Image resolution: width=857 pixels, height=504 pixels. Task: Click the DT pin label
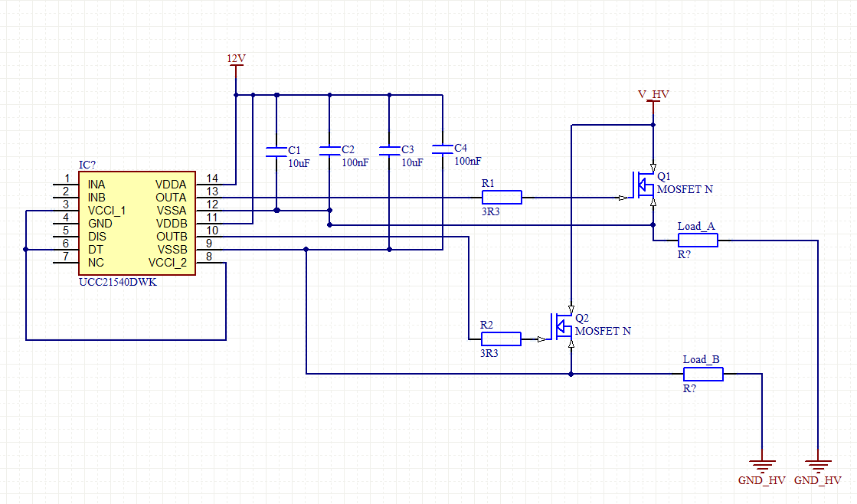click(x=96, y=250)
